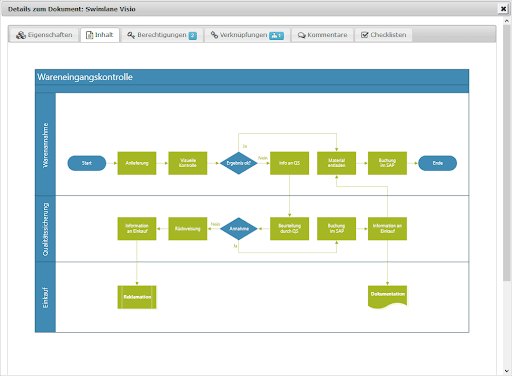
Task: Click the Verknüpfungen blue badge icon
Action: [x=276, y=35]
